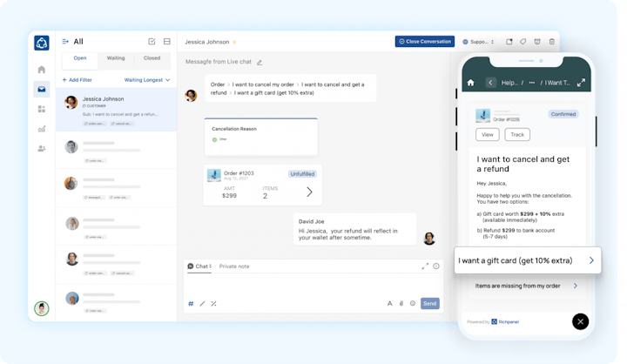Open the customers icon in left sidebar
Screen dimensions: 627x364
[41, 149]
